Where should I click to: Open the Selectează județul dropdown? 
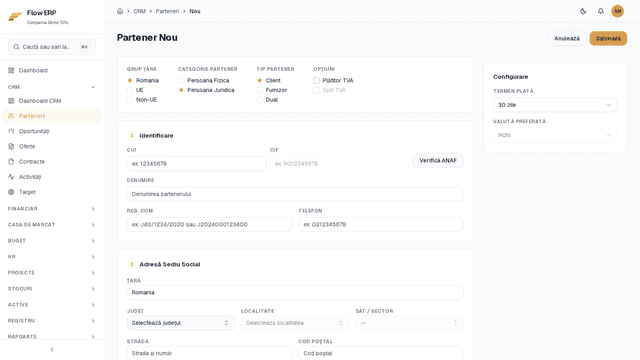pos(180,323)
